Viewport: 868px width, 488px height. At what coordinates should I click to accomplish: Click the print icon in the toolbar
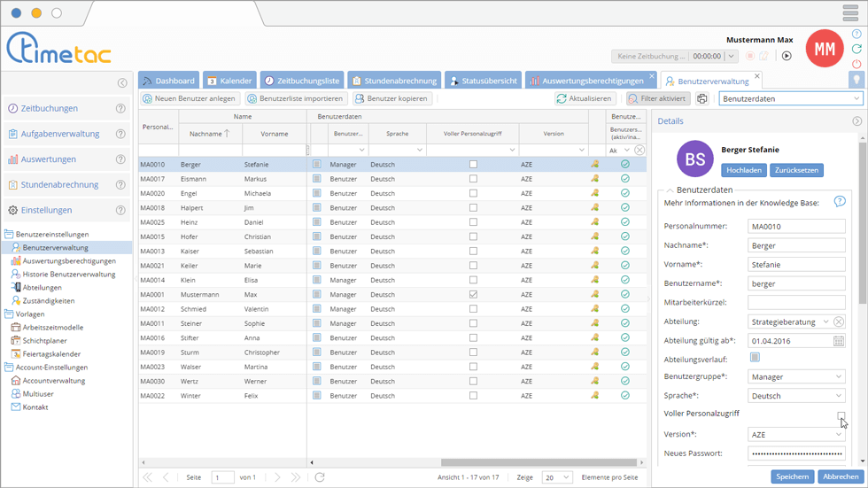(702, 99)
